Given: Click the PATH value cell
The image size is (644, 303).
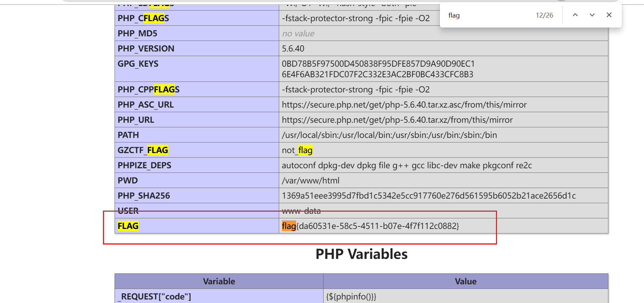Looking at the screenshot, I should pyautogui.click(x=389, y=135).
